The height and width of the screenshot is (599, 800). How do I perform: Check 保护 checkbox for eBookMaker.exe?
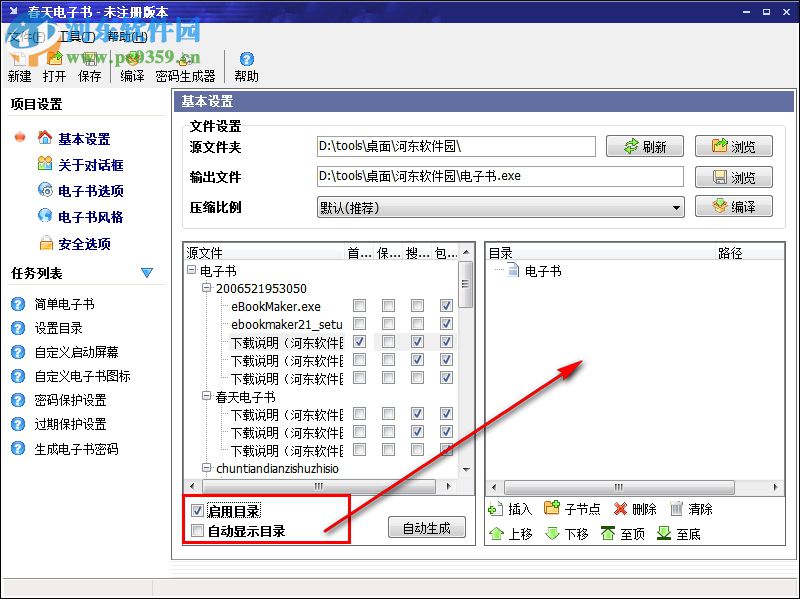(388, 306)
